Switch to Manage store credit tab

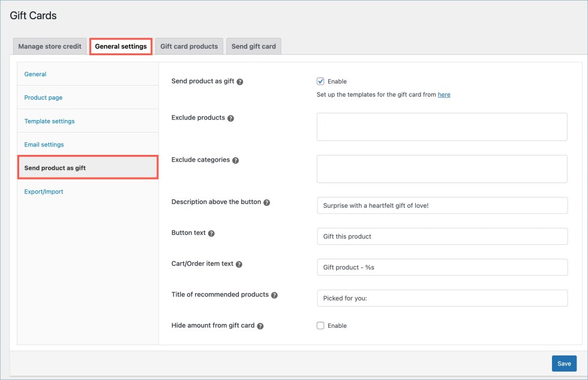pyautogui.click(x=50, y=46)
